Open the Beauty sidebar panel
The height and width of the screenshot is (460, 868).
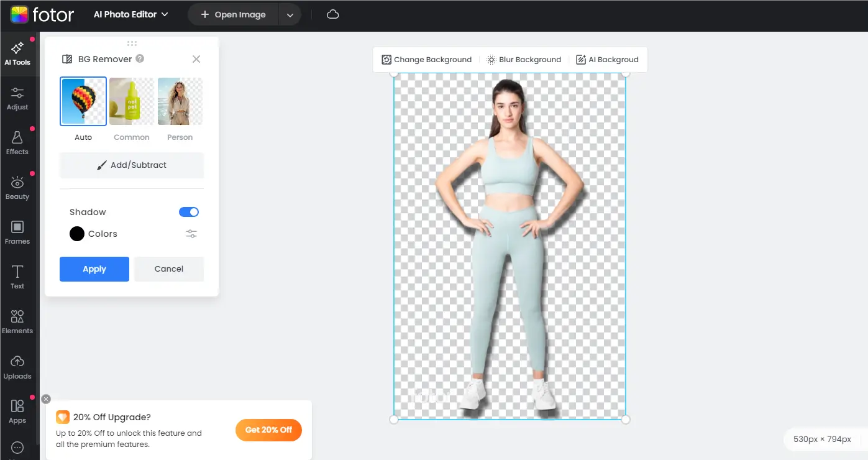[17, 188]
